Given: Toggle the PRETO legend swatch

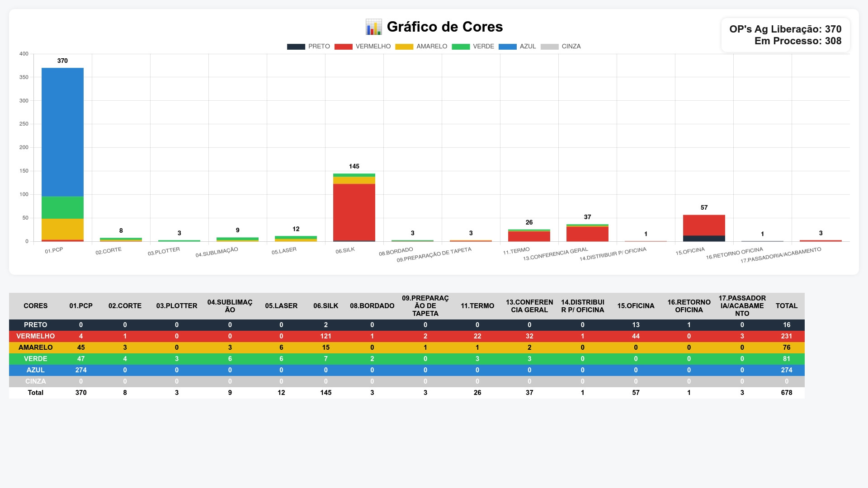Looking at the screenshot, I should click(x=296, y=47).
